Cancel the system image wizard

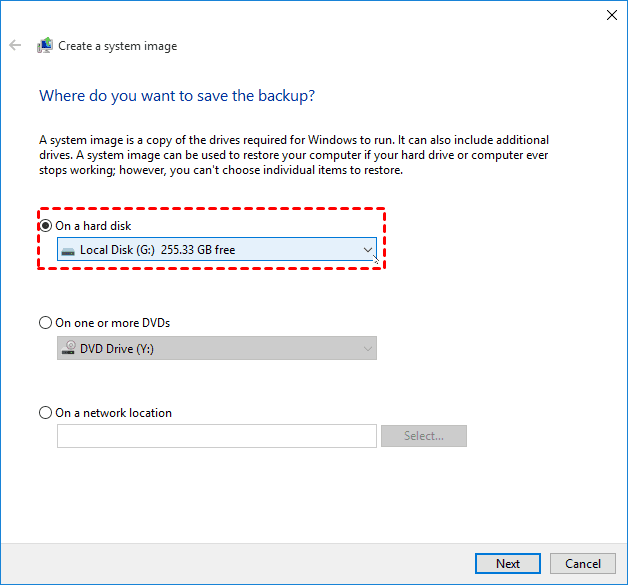[583, 563]
